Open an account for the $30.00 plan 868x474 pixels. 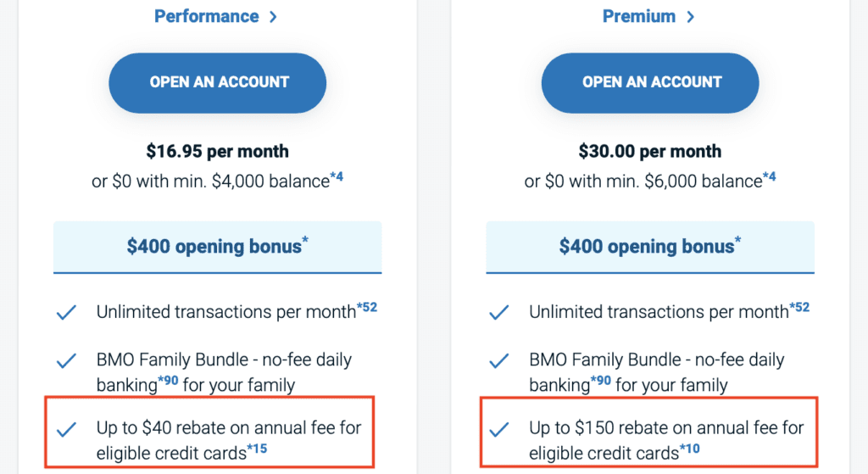click(651, 82)
